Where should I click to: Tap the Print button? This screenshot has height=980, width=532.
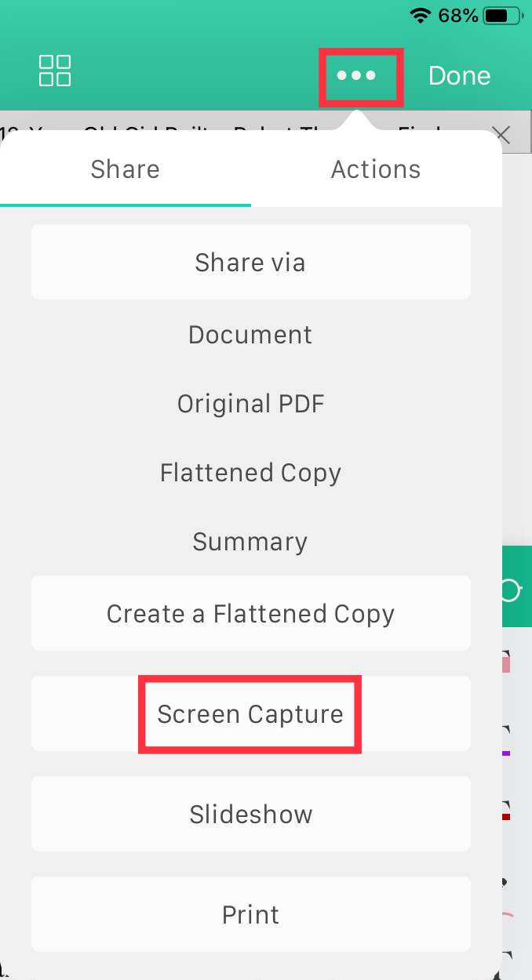251,914
